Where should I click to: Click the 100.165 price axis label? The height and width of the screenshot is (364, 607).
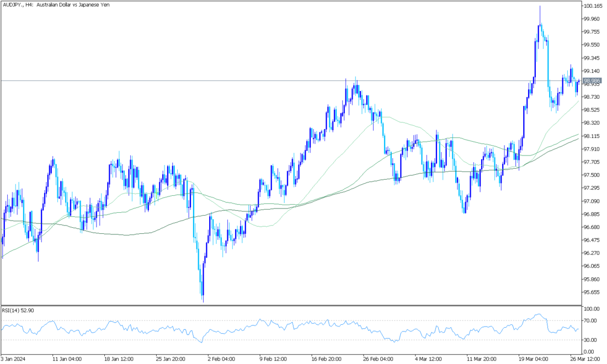[x=591, y=6]
